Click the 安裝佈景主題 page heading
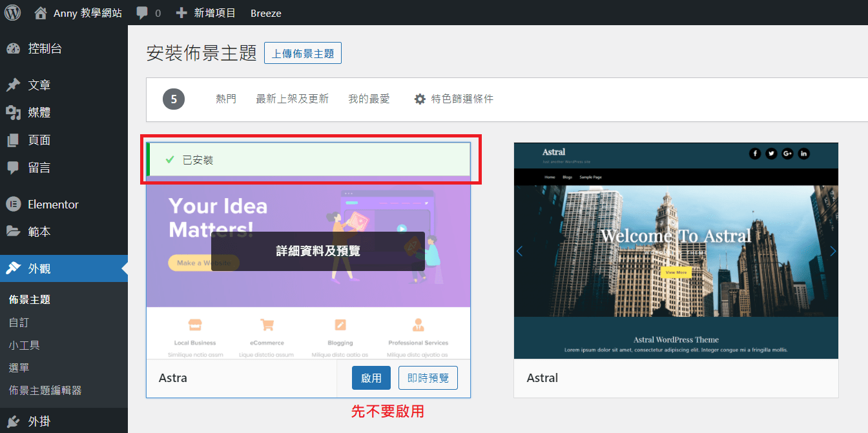This screenshot has height=433, width=868. click(x=202, y=53)
